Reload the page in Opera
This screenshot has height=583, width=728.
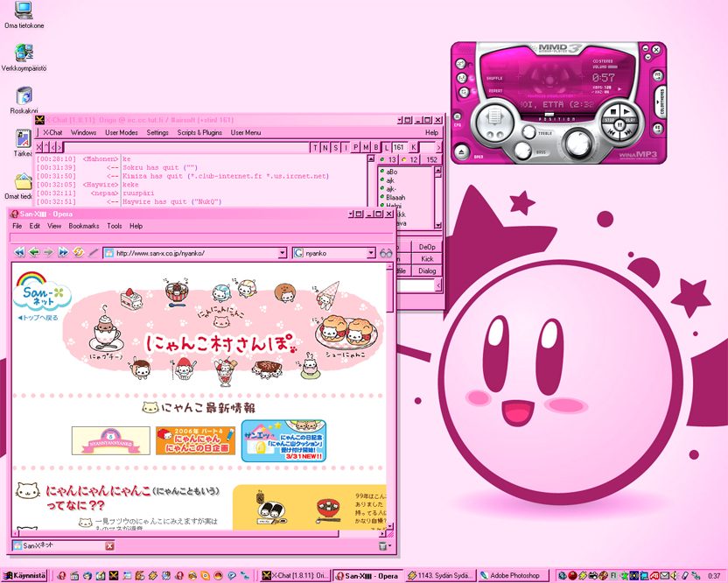[x=78, y=252]
